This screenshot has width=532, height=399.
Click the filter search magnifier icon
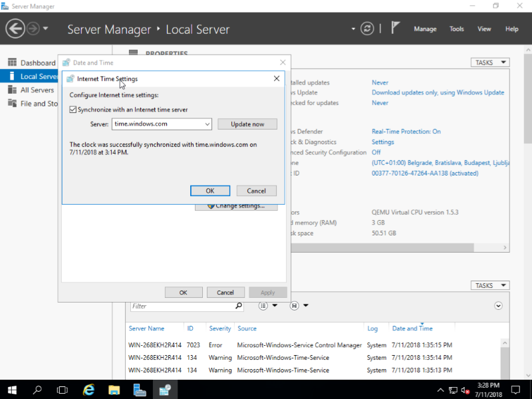(239, 306)
